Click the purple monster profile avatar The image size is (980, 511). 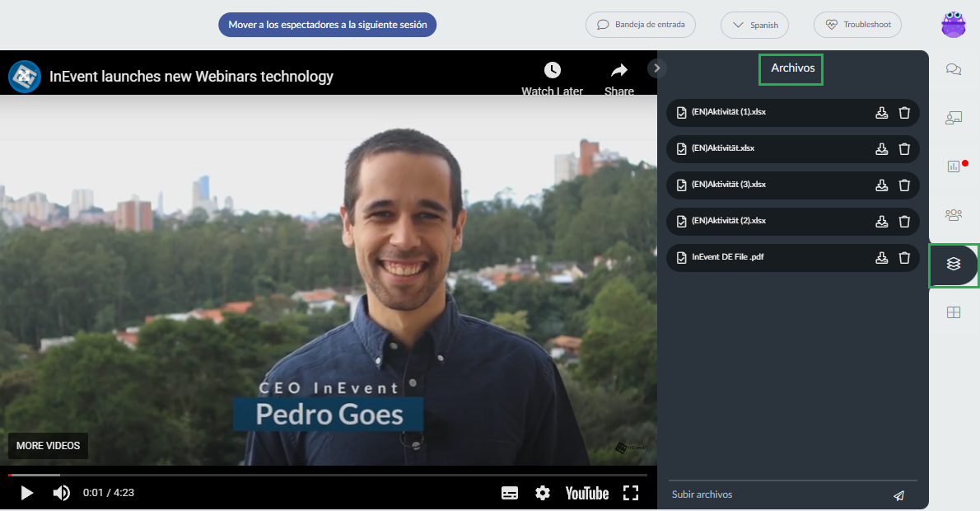point(953,25)
